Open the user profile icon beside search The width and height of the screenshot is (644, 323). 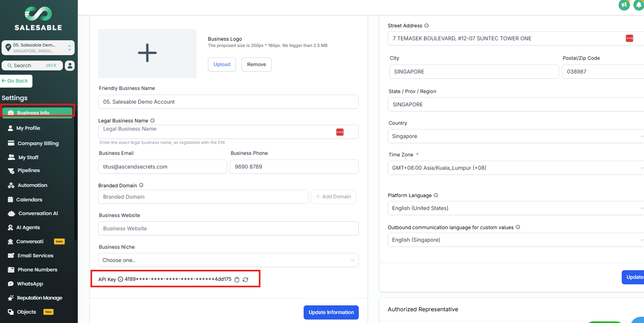click(70, 65)
